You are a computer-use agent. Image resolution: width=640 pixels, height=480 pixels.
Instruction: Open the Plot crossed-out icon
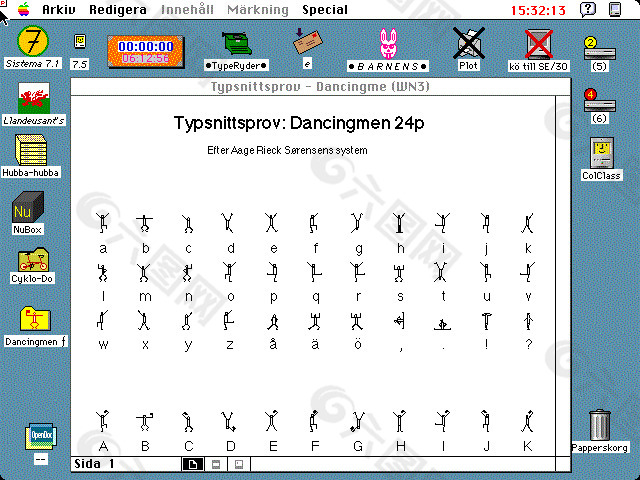pyautogui.click(x=468, y=43)
